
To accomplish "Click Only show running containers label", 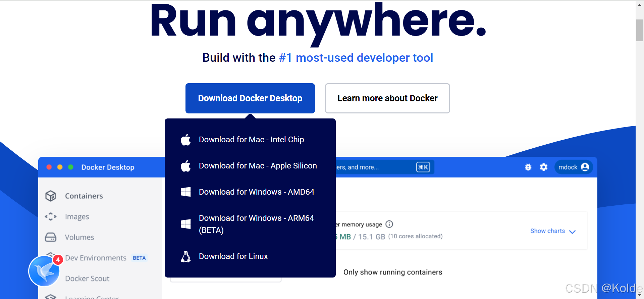I will [x=393, y=272].
